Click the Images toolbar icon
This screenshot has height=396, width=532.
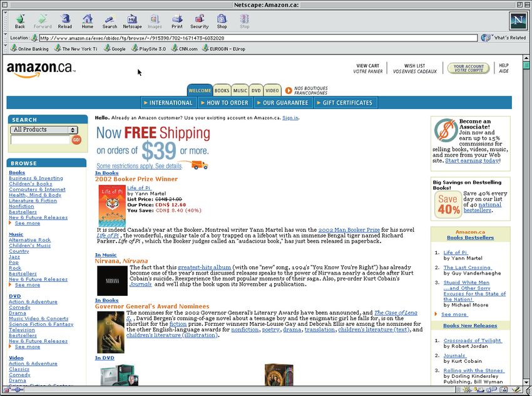tap(155, 21)
